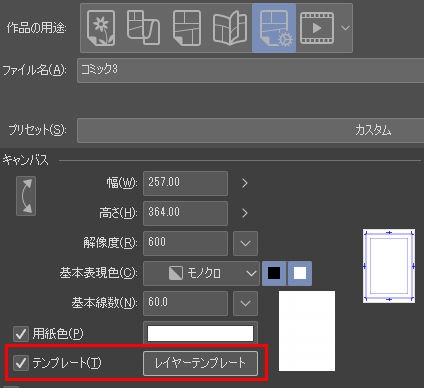Click the レイヤーテンプレート button
Screen dimensions: 424x388
click(200, 363)
